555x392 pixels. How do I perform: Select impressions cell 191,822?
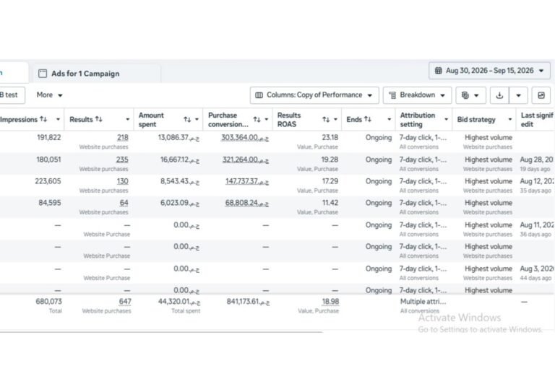click(49, 137)
